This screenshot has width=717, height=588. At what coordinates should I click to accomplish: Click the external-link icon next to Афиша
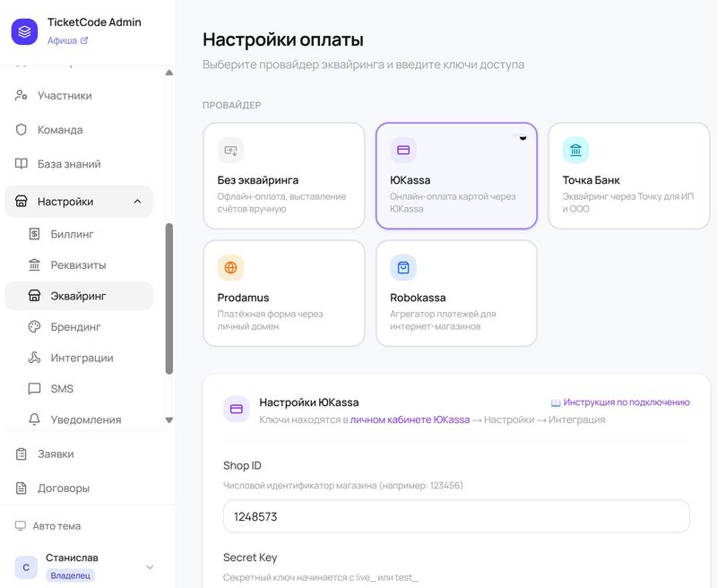pos(84,40)
